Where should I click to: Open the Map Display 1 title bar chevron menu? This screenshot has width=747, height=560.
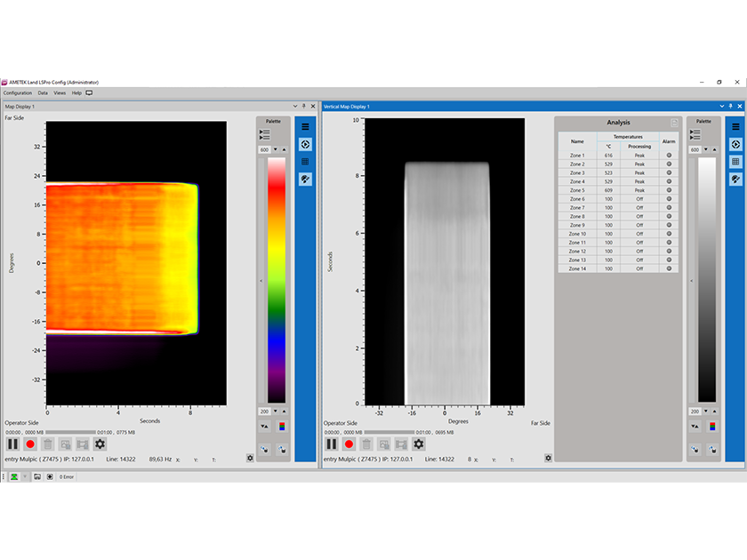click(x=294, y=106)
